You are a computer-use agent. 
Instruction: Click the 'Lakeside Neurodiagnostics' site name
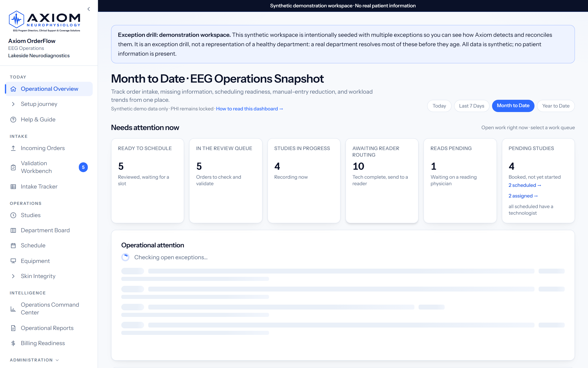coord(39,55)
